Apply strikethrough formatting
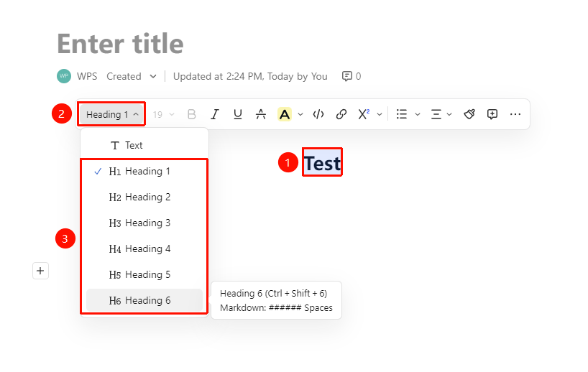This screenshot has height=372, width=588. pyautogui.click(x=261, y=114)
